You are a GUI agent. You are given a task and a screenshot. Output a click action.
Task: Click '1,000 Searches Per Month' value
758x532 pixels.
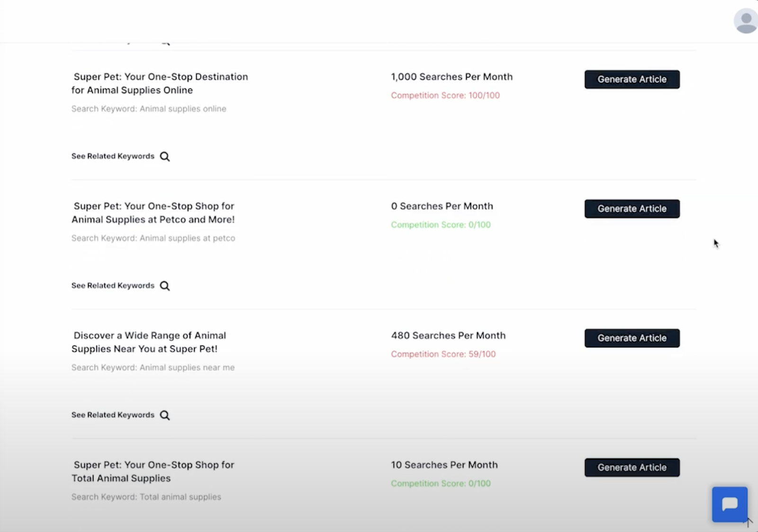coord(452,77)
